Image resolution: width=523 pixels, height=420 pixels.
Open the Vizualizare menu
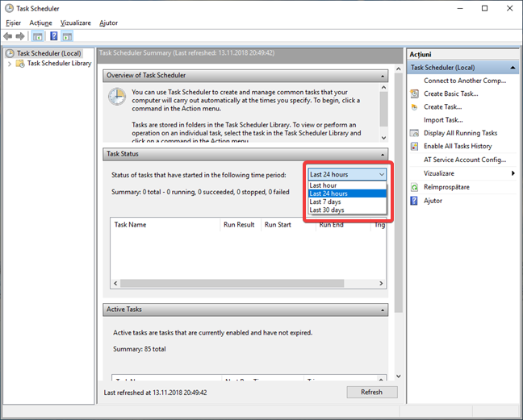[x=76, y=23]
